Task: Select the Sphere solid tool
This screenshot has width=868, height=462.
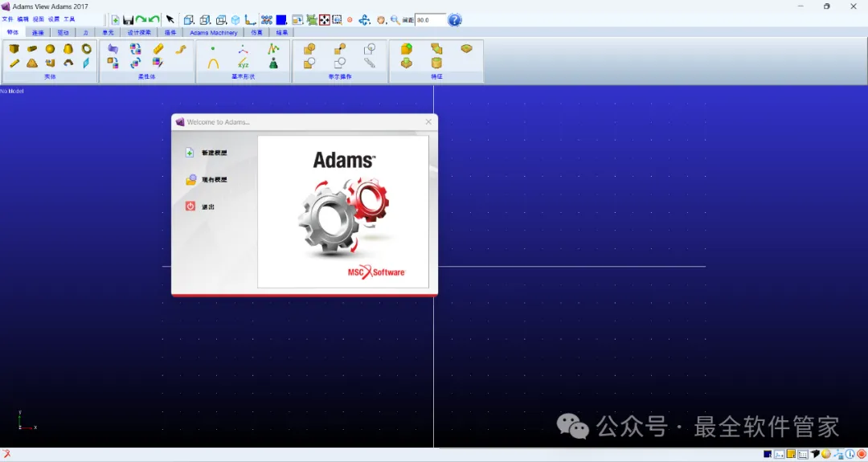Action: point(51,49)
